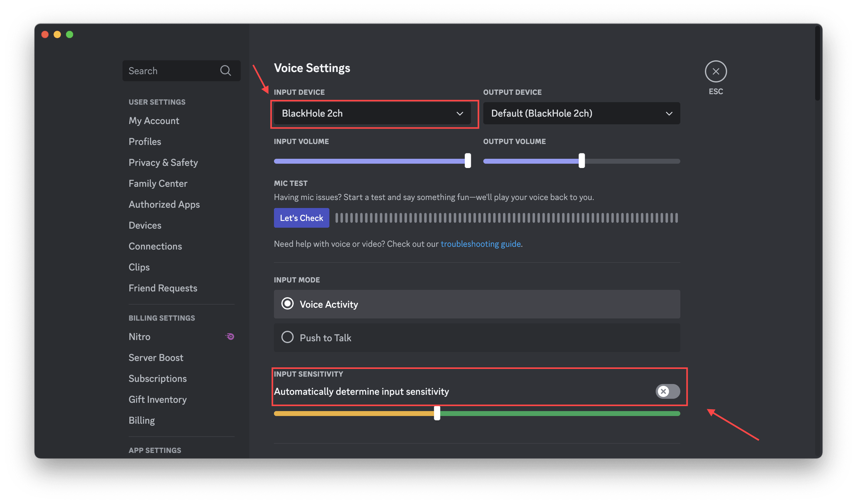Open Friend Requests settings

coord(163,288)
